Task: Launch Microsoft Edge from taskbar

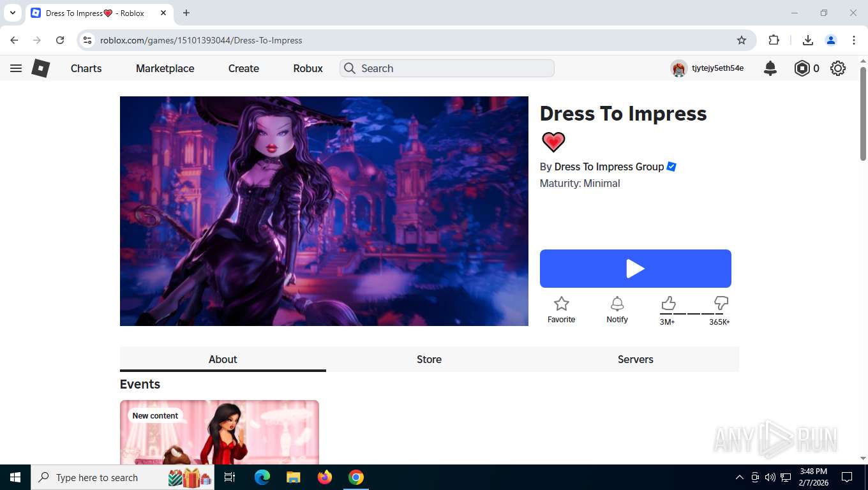Action: click(x=262, y=477)
